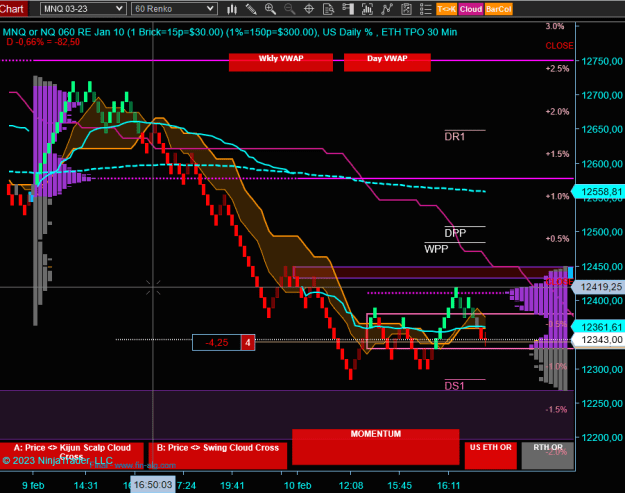Screen dimensions: 625x493
Task: Click the 12419,25 price axis marker
Action: [x=598, y=287]
